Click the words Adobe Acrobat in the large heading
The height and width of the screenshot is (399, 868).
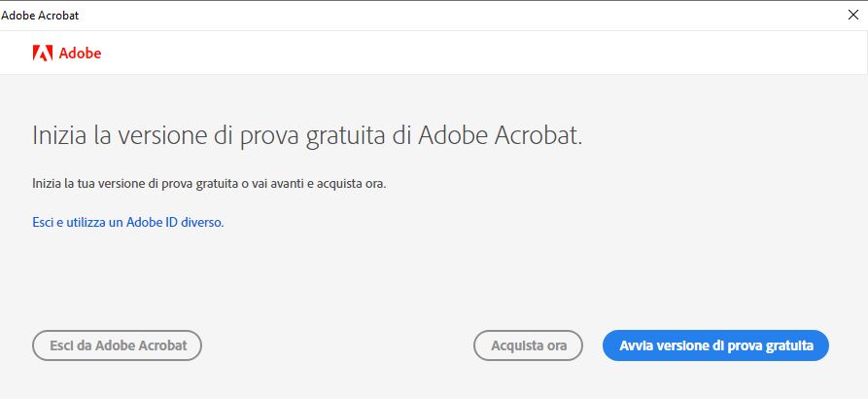(499, 135)
